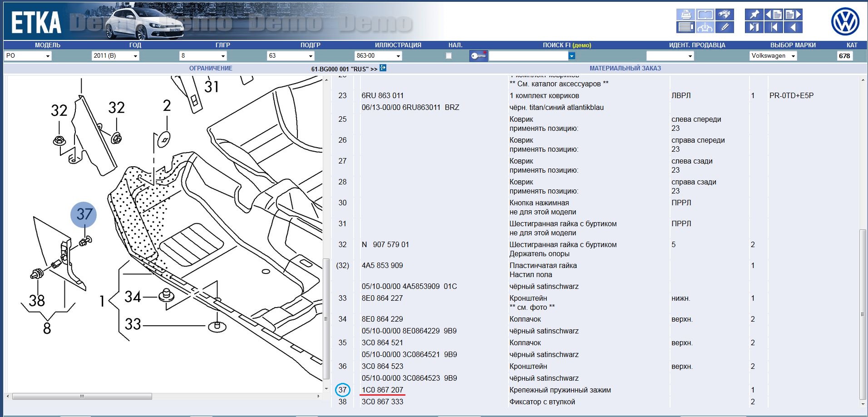Click the printer icon in the toolbar

(x=686, y=15)
